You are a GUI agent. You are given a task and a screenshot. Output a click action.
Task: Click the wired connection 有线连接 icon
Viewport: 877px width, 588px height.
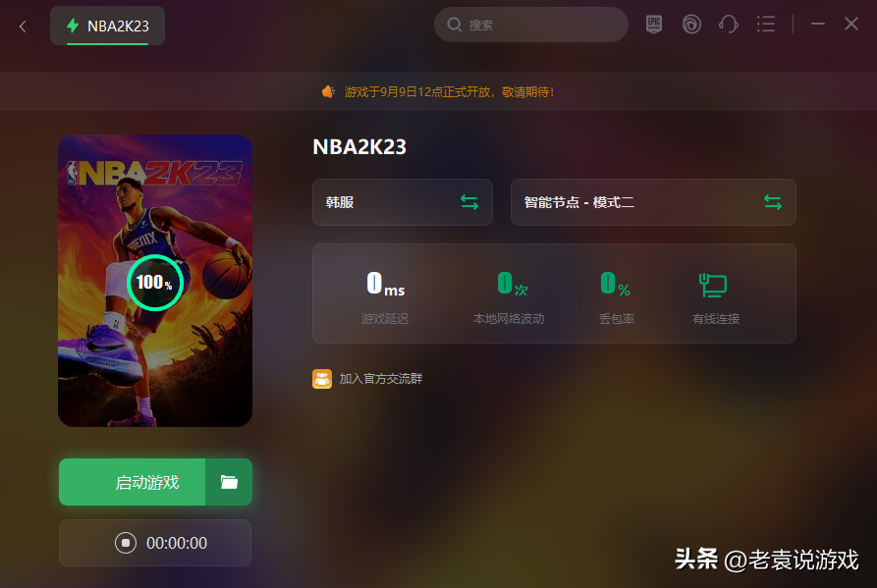(x=713, y=285)
